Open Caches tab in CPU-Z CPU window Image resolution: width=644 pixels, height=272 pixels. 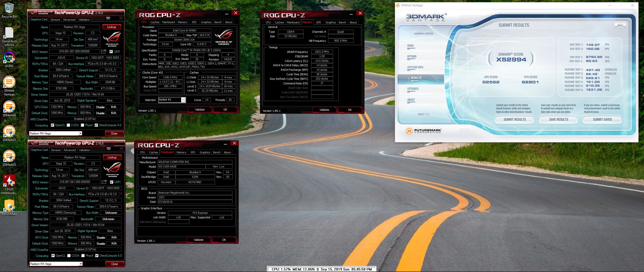click(x=155, y=22)
